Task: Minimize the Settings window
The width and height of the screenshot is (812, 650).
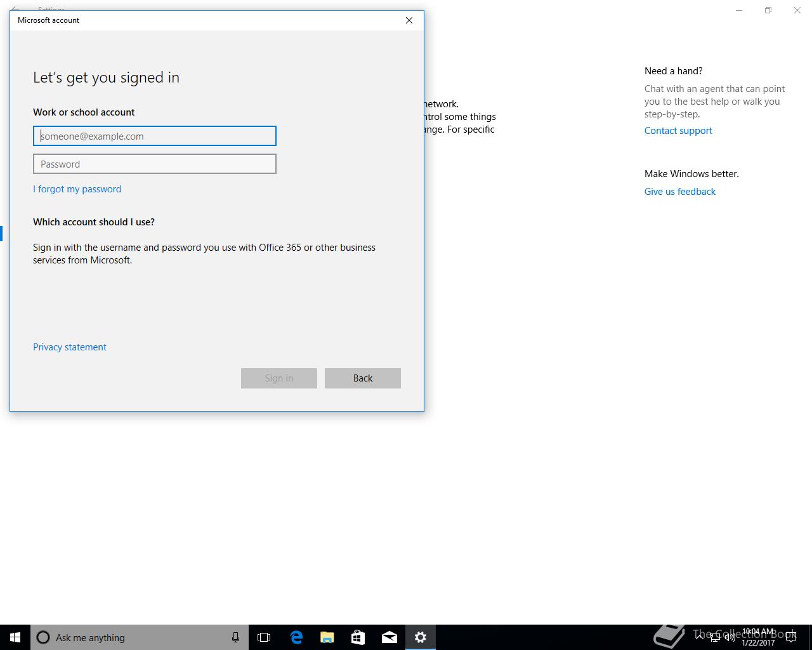Action: click(x=739, y=10)
